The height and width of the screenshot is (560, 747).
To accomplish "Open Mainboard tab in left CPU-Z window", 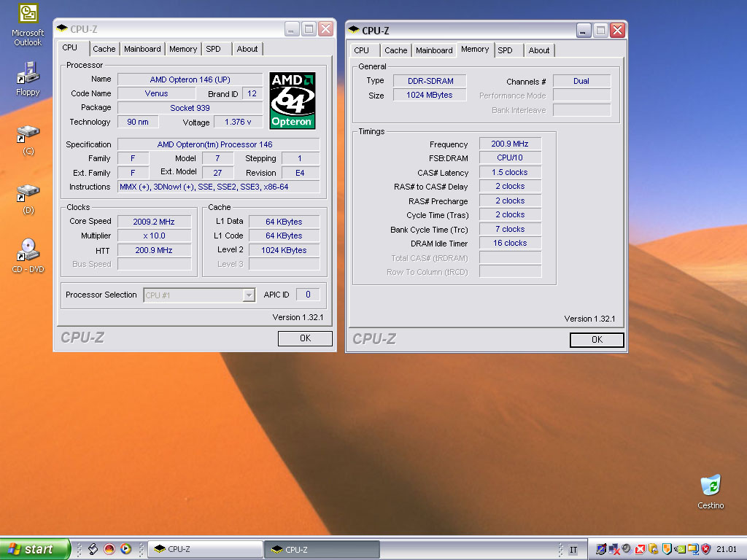I will tap(142, 49).
